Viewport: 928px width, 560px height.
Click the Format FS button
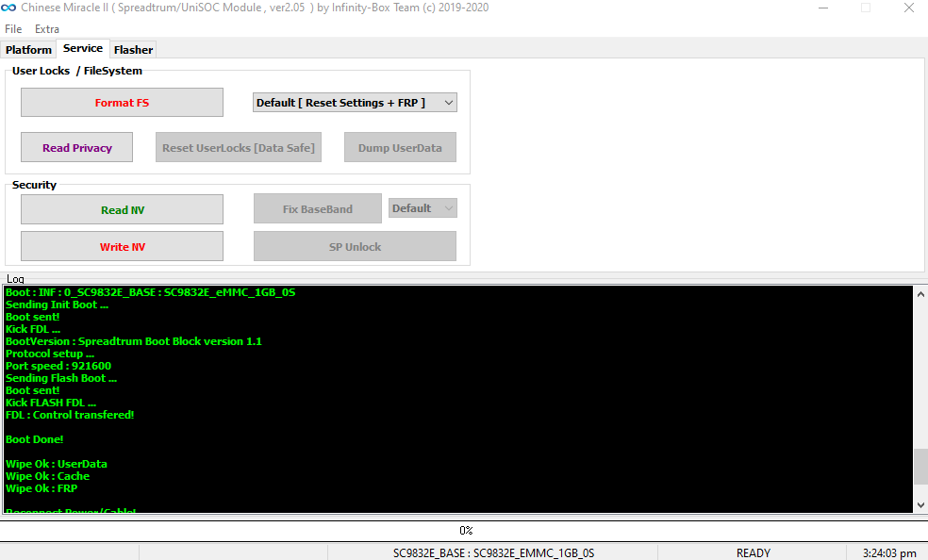(122, 103)
